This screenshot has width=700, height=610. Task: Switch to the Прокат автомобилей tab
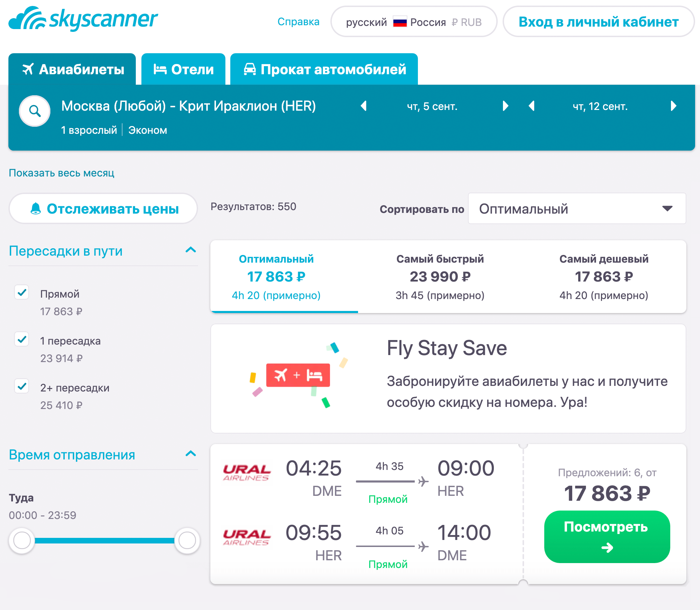[x=324, y=69]
